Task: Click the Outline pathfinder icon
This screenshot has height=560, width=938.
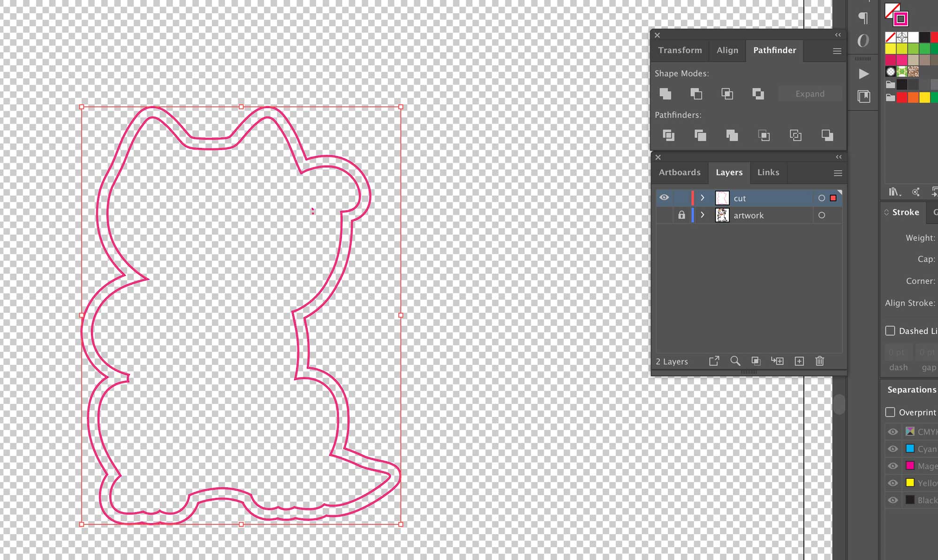Action: (x=796, y=136)
